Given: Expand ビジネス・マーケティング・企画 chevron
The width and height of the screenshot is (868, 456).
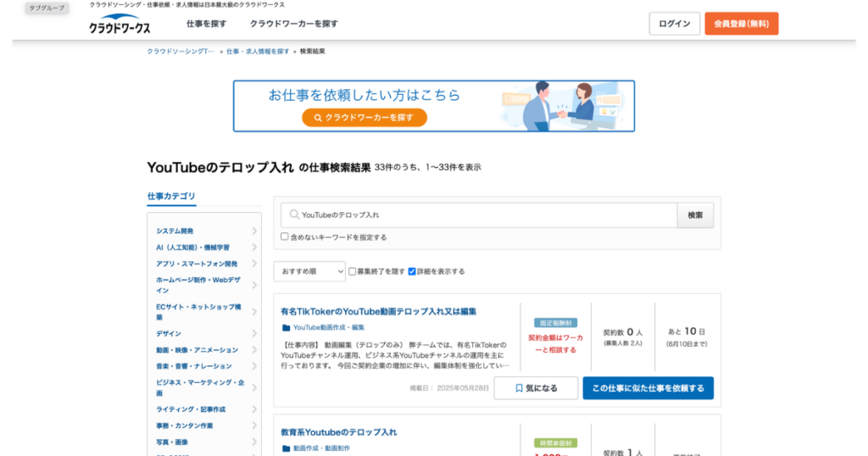Looking at the screenshot, I should (254, 388).
